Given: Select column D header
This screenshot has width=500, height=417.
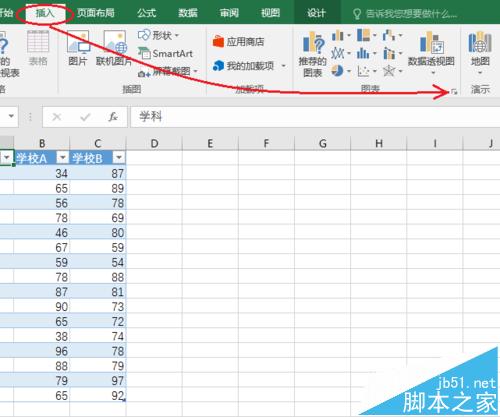Looking at the screenshot, I should pyautogui.click(x=154, y=143).
